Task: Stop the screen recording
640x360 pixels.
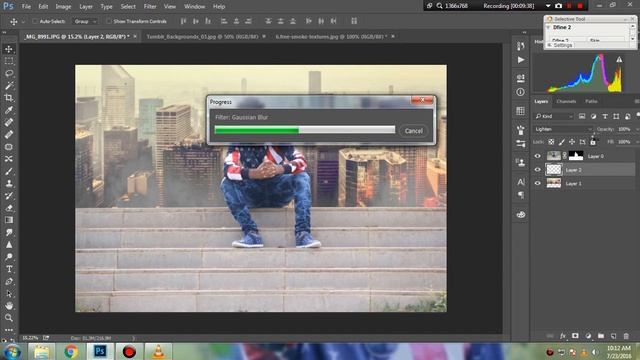Action: point(580,6)
